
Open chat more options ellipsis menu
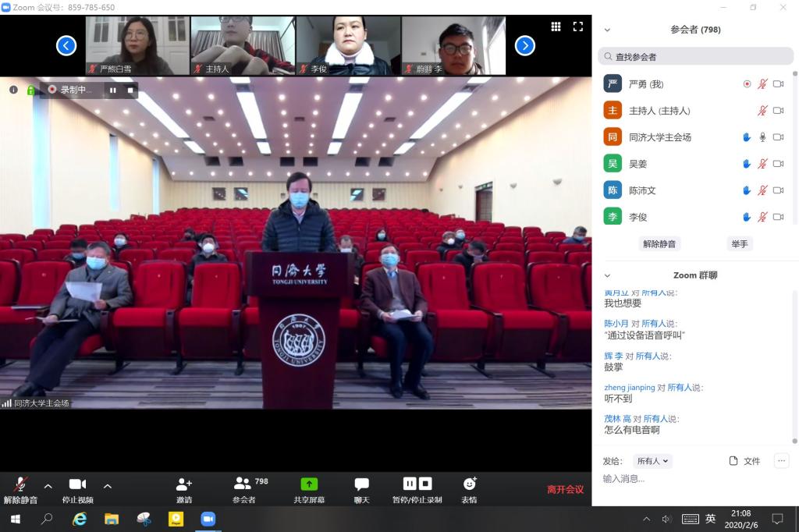(x=781, y=461)
